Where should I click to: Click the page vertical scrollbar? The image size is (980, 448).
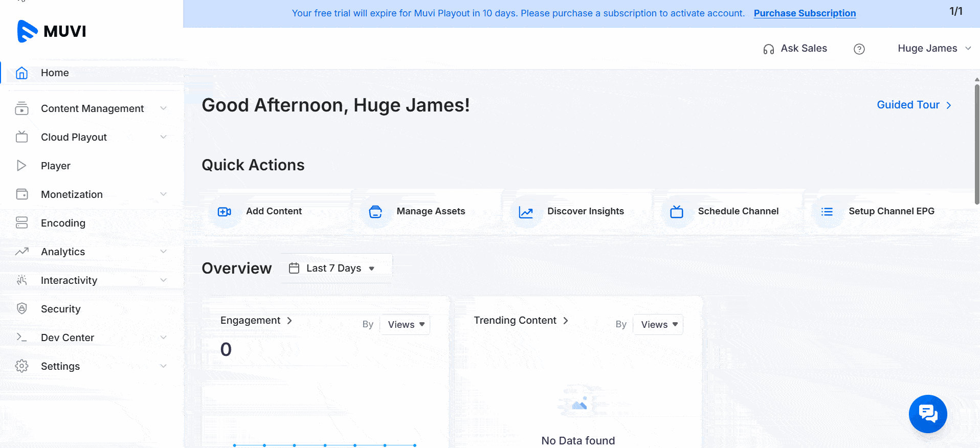[x=976, y=143]
